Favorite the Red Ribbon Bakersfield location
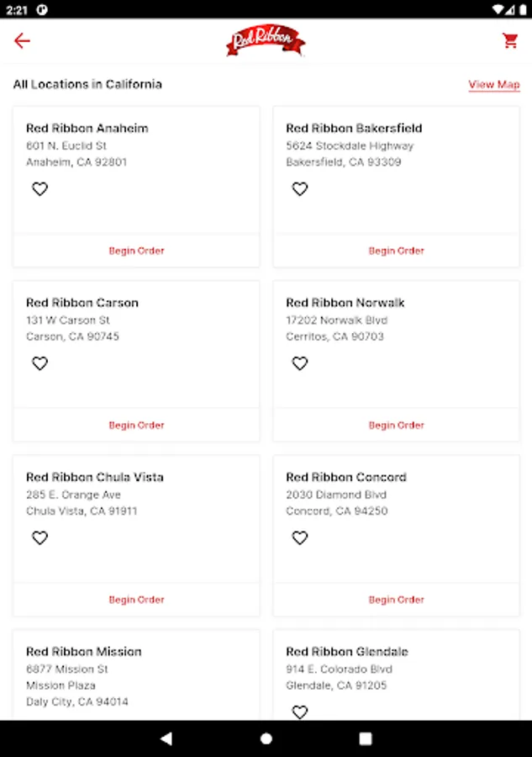Viewport: 532px width, 757px height. click(300, 189)
